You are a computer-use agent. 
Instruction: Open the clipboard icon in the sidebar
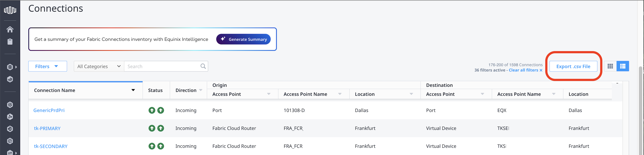click(10, 41)
